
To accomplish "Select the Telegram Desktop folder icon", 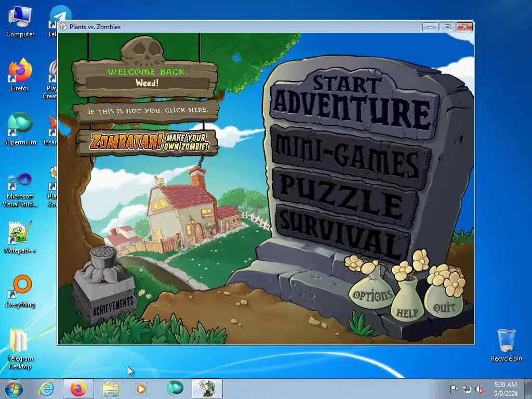I will click(x=20, y=349).
